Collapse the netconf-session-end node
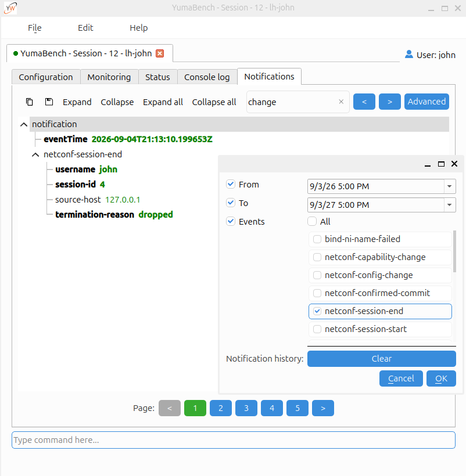Viewport: 466px width, 476px height. tap(35, 155)
